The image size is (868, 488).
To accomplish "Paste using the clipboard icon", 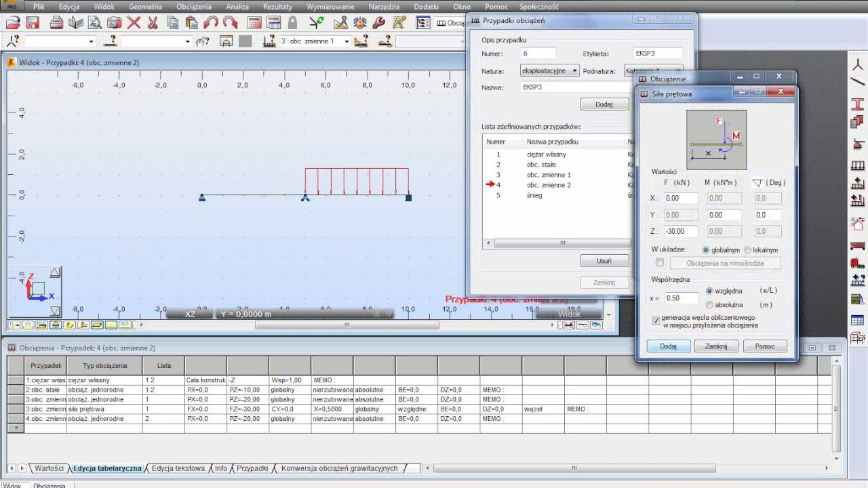I will [x=192, y=22].
